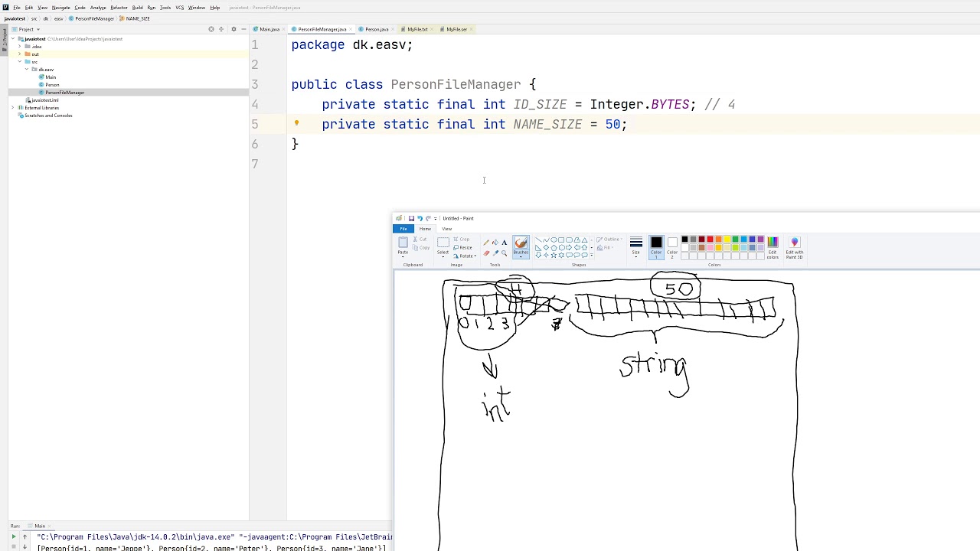Click the Size line thickness button in Paint
This screenshot has width=980, height=551.
[x=635, y=247]
